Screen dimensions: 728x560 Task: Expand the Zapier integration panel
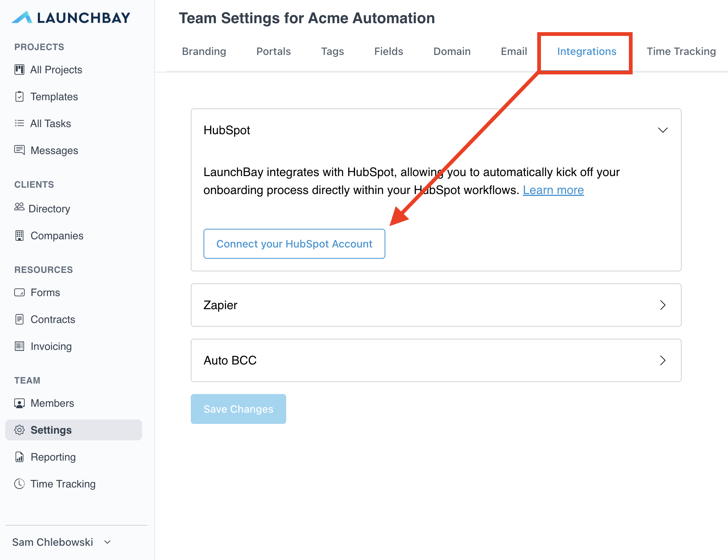click(x=663, y=305)
